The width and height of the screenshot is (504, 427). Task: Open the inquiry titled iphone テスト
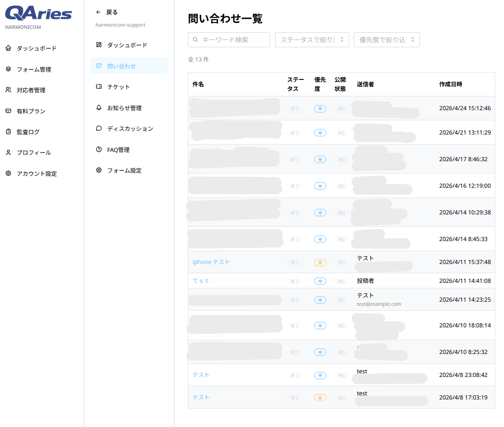coord(211,262)
